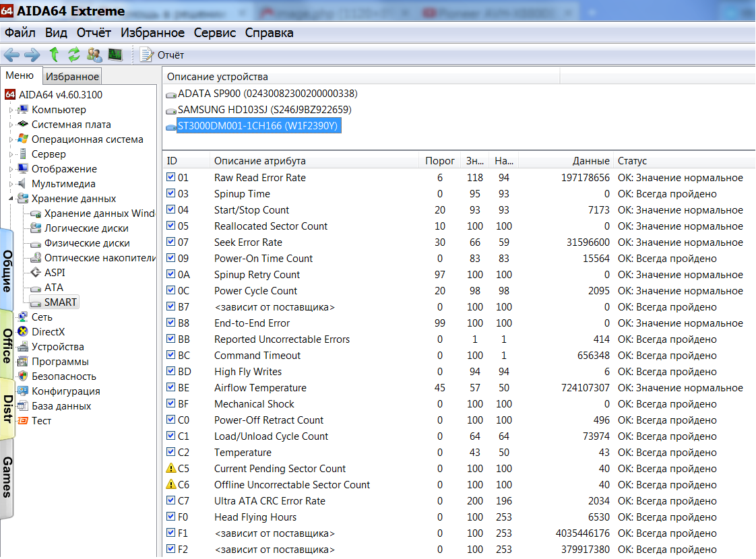Expand the Компьютер tree node
756x559 pixels.
[x=11, y=110]
